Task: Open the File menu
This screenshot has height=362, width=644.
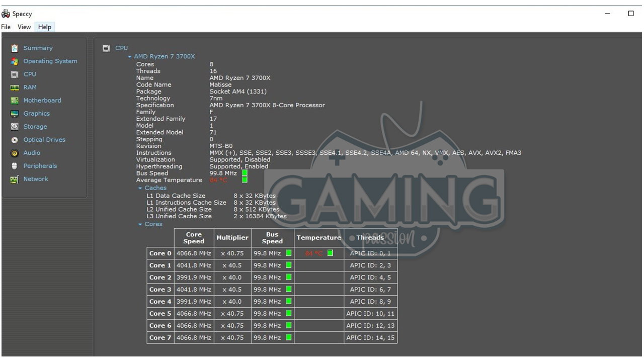Action: coord(6,27)
